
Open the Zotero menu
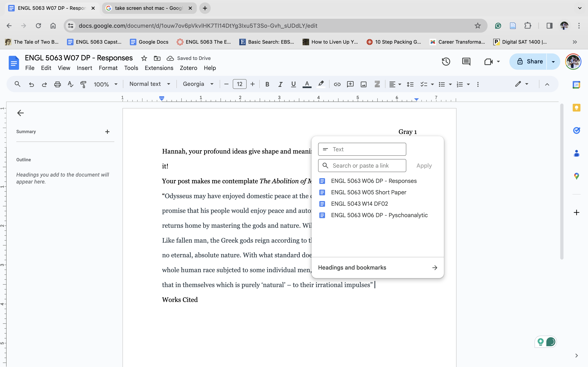pos(188,68)
